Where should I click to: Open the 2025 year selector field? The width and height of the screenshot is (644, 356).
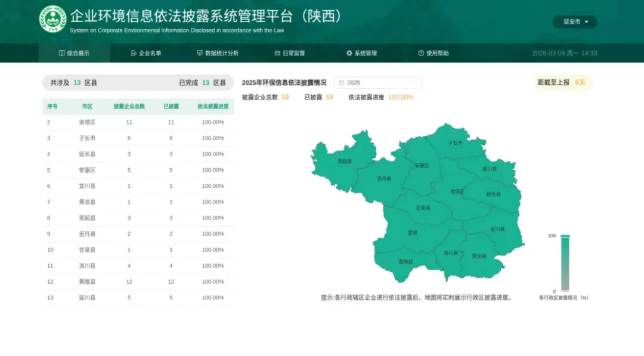point(379,83)
